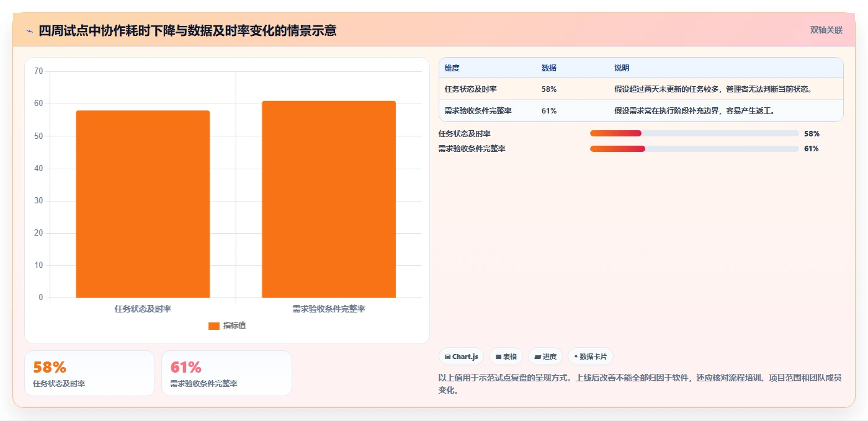Click the 58% value in the table

pos(549,89)
